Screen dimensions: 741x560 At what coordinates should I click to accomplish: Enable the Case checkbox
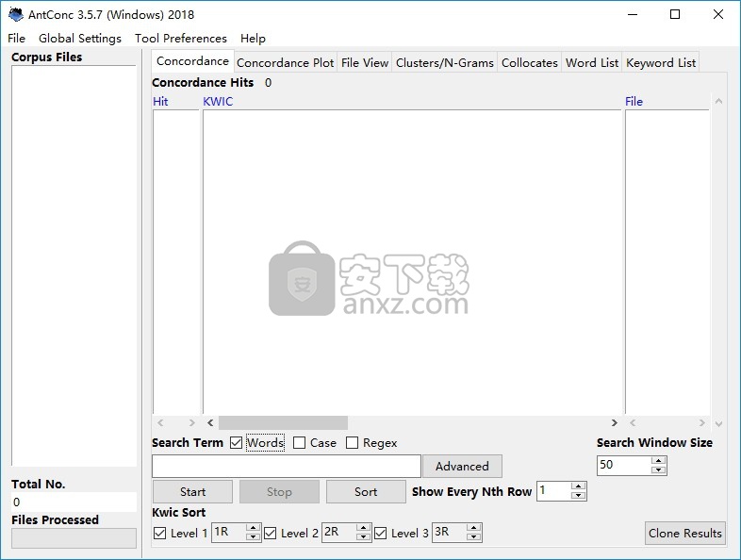[299, 443]
